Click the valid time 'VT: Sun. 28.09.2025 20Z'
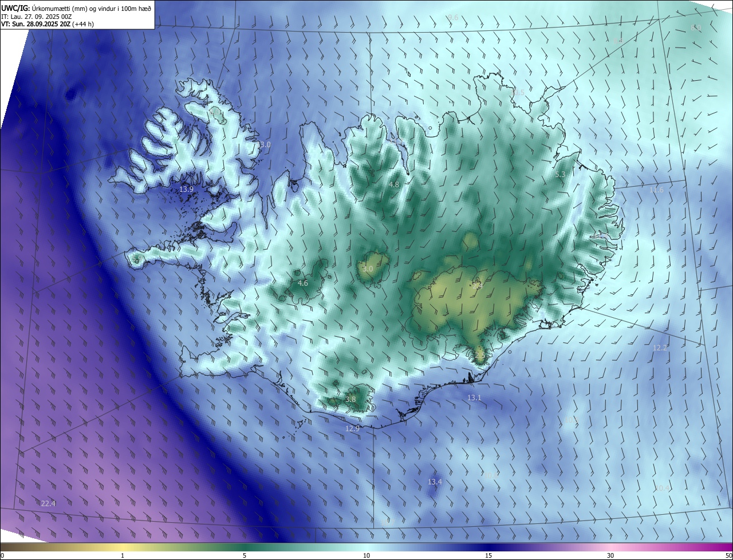Viewport: 733px width, 560px height. pyautogui.click(x=36, y=25)
